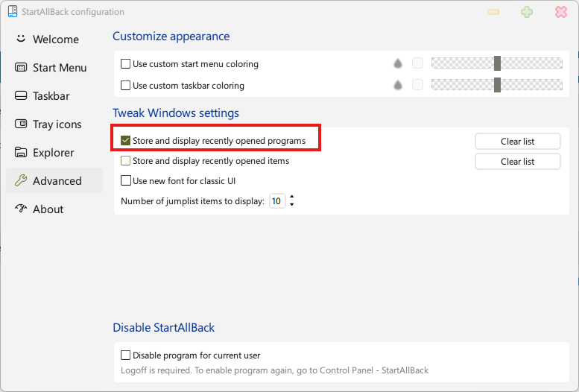Viewport: 579px width, 392px height.
Task: Open the Tray icons section icon
Action: [x=21, y=124]
